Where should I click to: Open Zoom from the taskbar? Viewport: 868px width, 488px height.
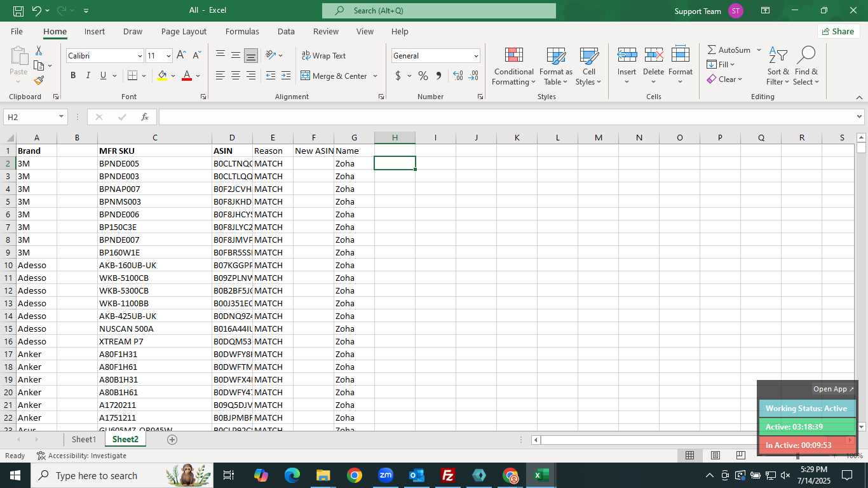(385, 475)
